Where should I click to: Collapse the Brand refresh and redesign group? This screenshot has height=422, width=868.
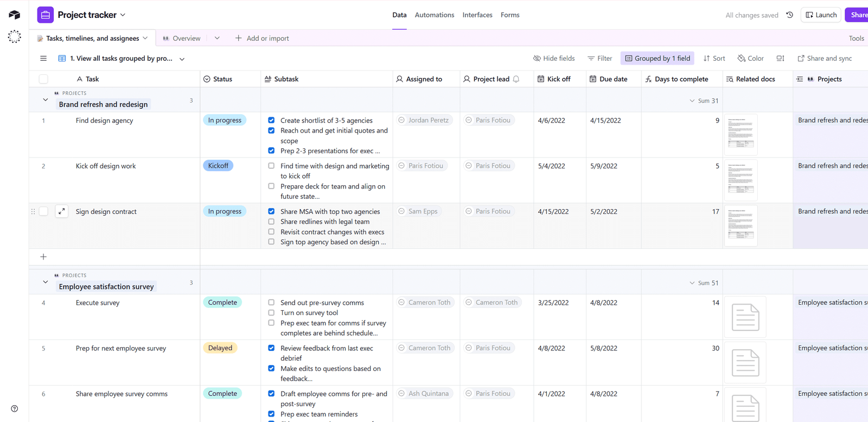pyautogui.click(x=46, y=100)
